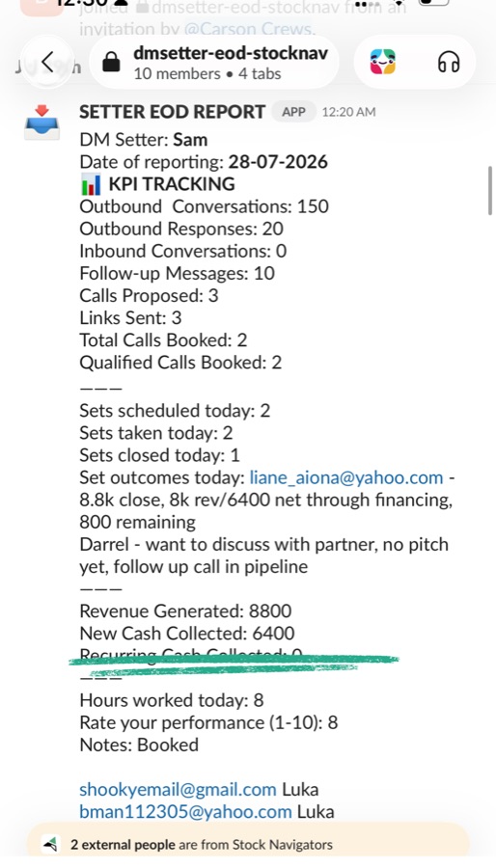The width and height of the screenshot is (496, 868).
Task: Open bman112305@yahoo.com email link
Action: click(x=185, y=812)
